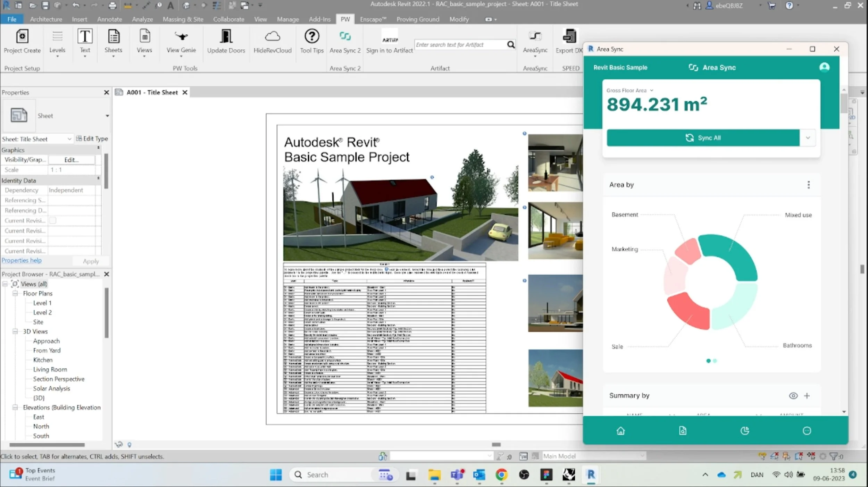
Task: Open Tool Tips in the ribbon
Action: [311, 42]
